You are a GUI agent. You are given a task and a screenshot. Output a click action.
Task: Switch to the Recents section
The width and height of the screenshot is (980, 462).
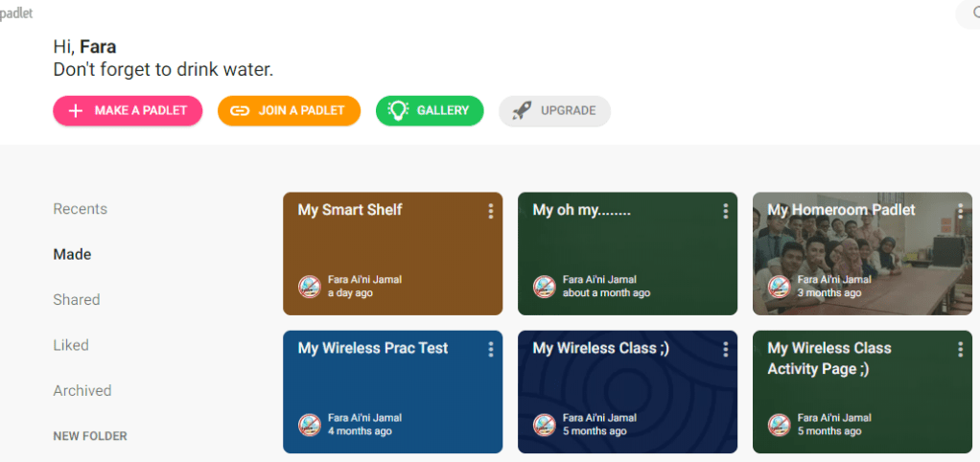[80, 209]
